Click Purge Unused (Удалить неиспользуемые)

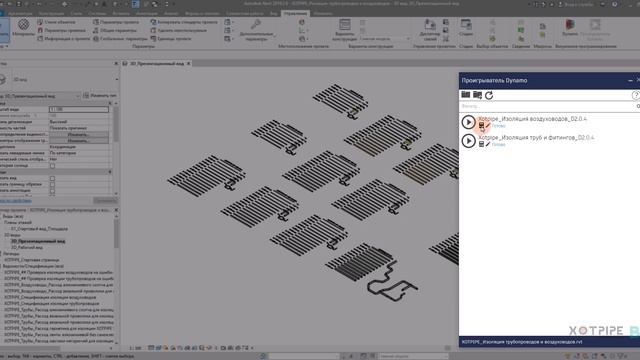click(x=179, y=30)
